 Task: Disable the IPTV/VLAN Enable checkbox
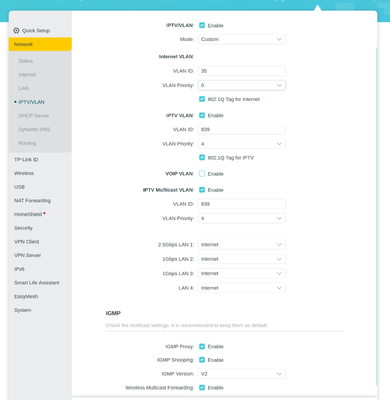202,25
